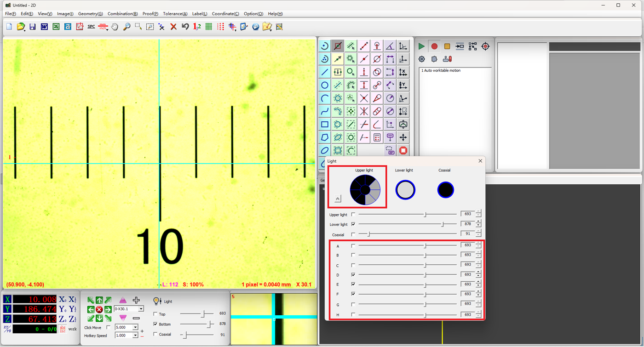Open the SPC statistics tool
Screen dimensions: 644x347
point(91,27)
